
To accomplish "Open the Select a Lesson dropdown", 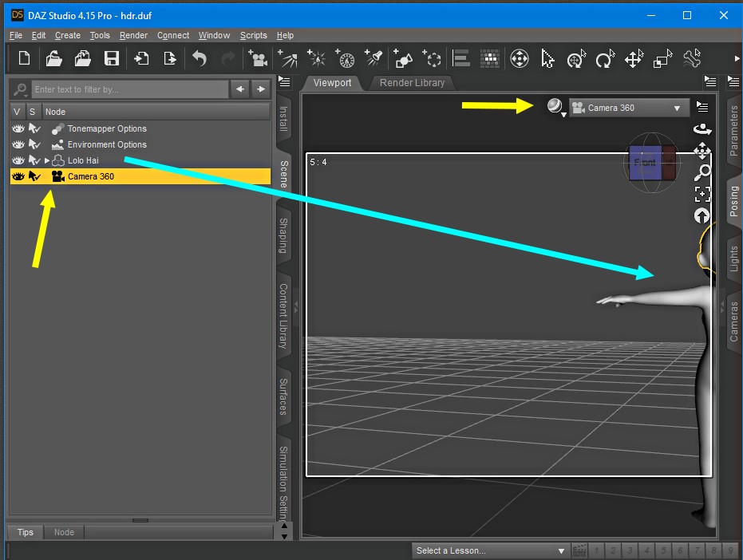I will (490, 550).
